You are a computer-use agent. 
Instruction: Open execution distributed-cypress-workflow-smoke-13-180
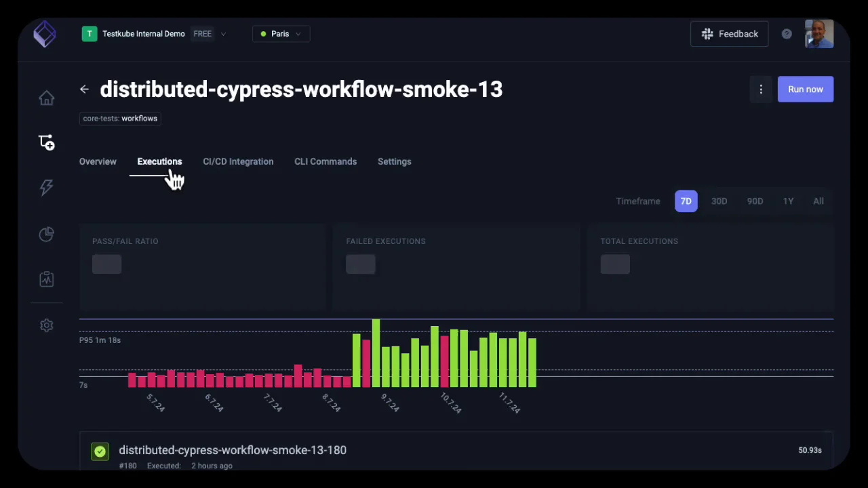[x=233, y=450]
